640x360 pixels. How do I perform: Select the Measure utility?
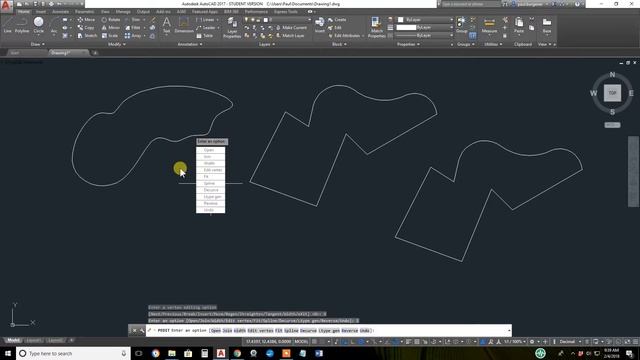[x=489, y=24]
